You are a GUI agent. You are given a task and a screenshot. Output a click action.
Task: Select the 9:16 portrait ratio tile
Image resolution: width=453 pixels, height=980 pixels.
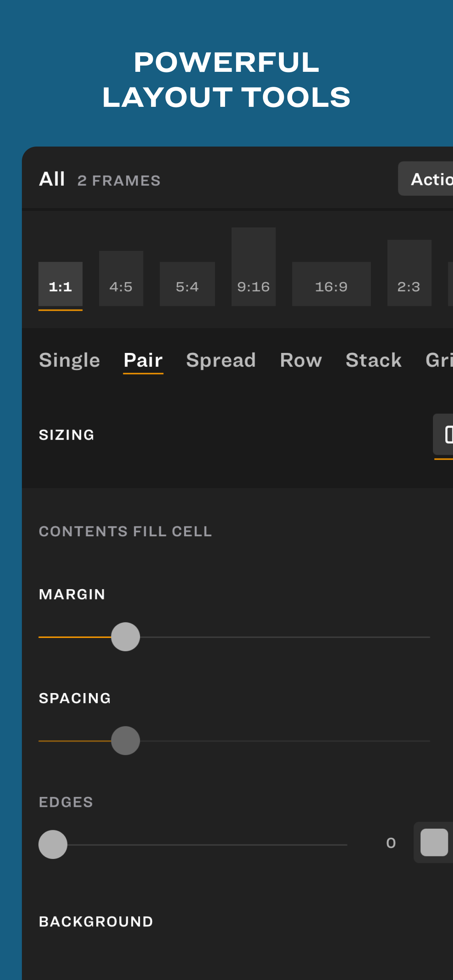[253, 267]
